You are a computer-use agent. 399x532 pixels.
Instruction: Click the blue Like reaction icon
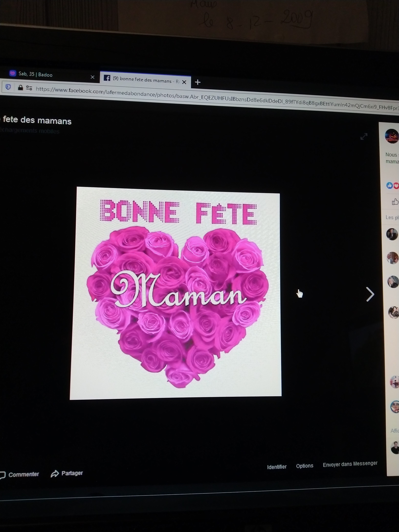pyautogui.click(x=389, y=185)
